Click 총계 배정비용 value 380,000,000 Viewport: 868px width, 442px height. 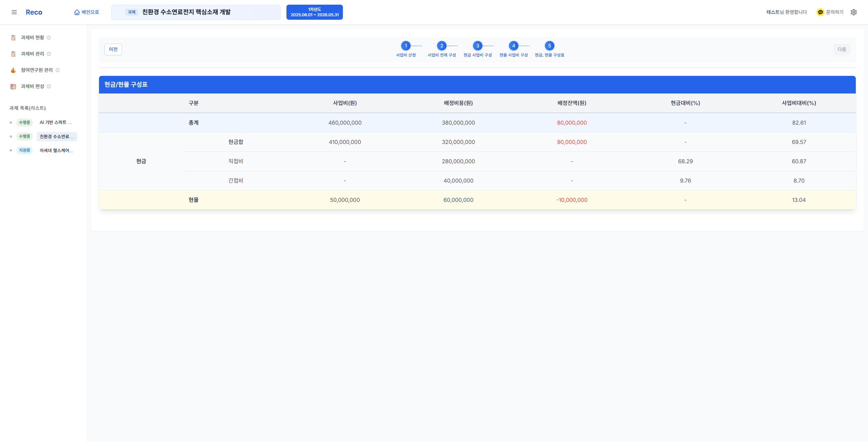click(458, 123)
